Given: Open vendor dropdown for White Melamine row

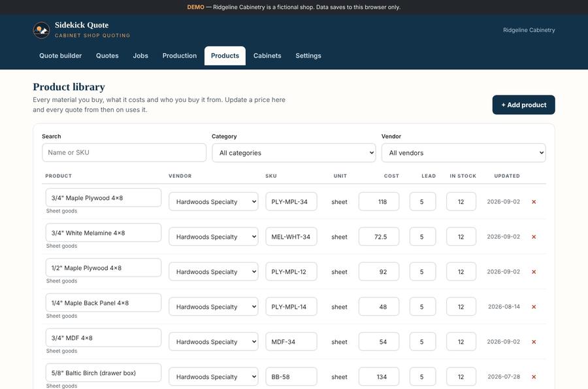Looking at the screenshot, I should click(x=214, y=237).
